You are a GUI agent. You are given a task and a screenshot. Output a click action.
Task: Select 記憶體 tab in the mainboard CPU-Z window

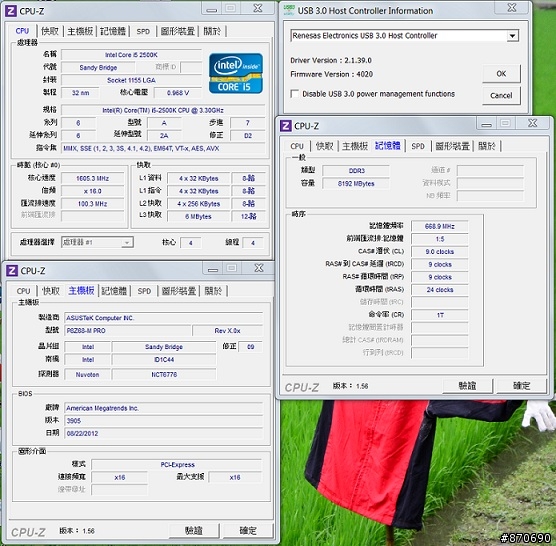pyautogui.click(x=114, y=291)
